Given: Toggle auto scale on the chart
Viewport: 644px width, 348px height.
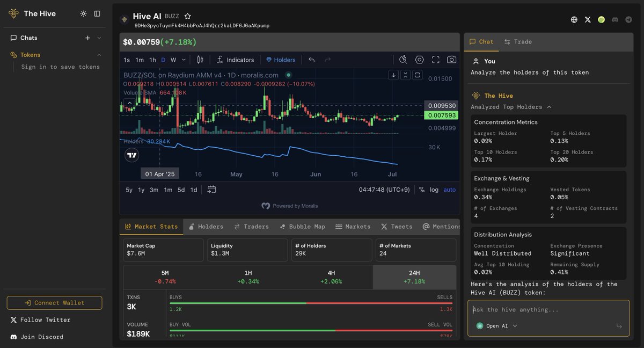Looking at the screenshot, I should (x=449, y=190).
